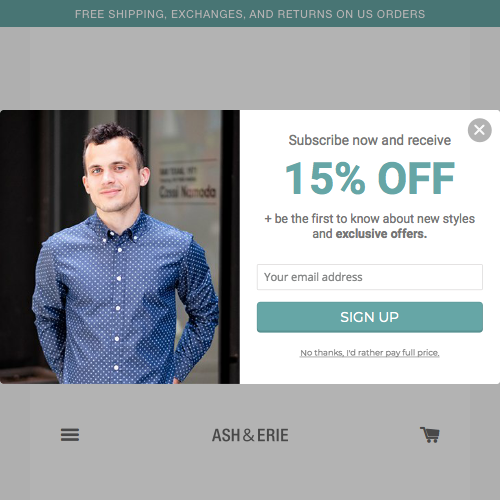Click the bold 'exclusive offers.' text

[381, 234]
